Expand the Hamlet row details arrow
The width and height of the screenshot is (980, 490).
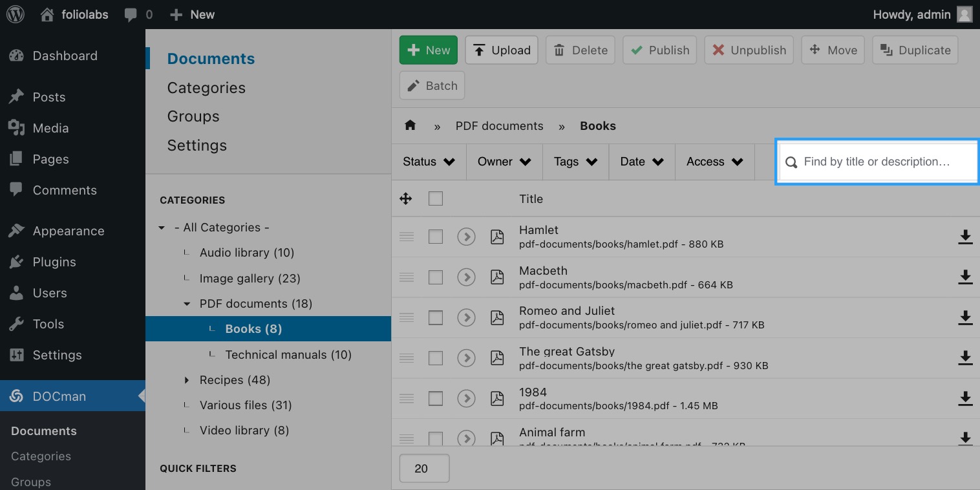(466, 237)
